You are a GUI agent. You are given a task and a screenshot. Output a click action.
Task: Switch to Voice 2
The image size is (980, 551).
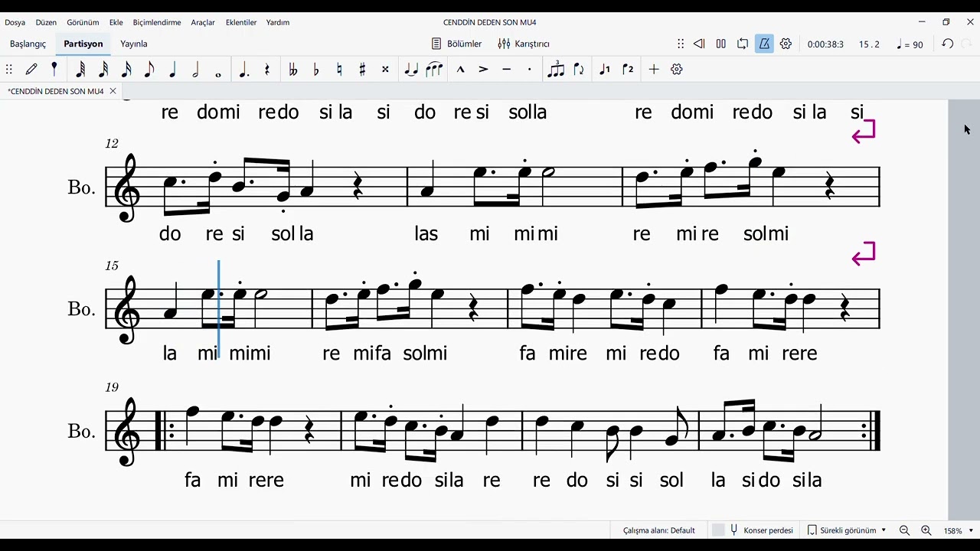pyautogui.click(x=628, y=69)
